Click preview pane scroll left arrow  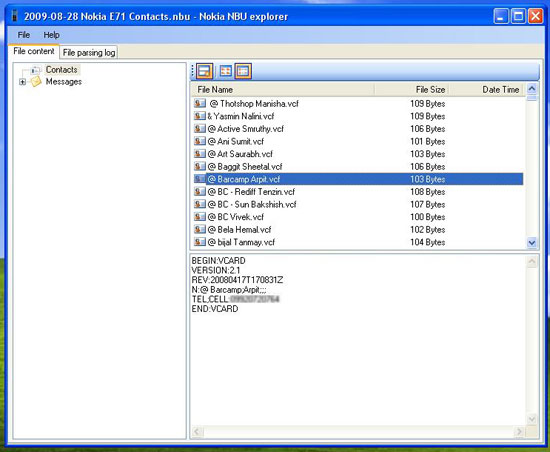(x=197, y=432)
